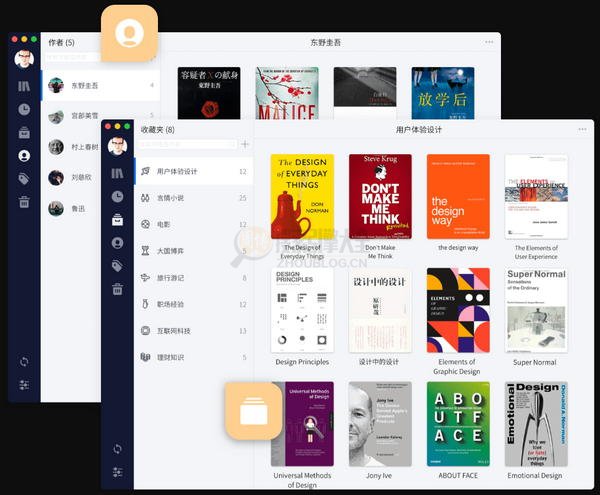Select author 鲁迅 in back window
Screen dimensions: 600x495
click(71, 208)
